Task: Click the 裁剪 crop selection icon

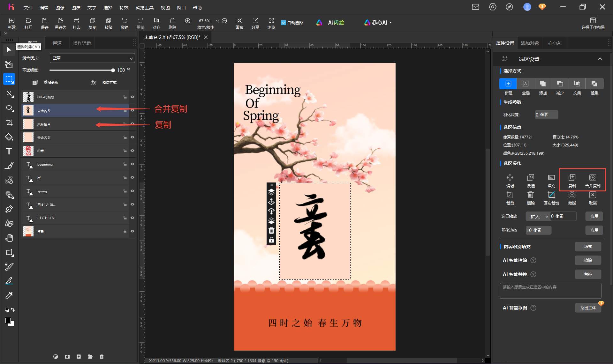Action: (x=510, y=195)
